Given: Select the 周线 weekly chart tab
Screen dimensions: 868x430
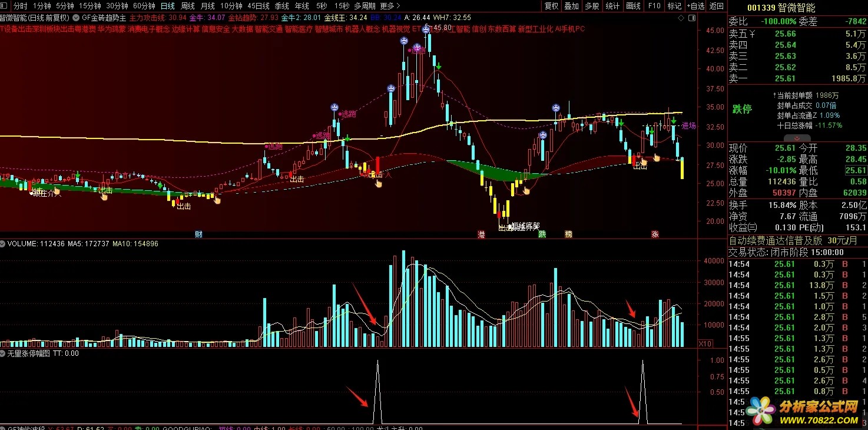Looking at the screenshot, I should pyautogui.click(x=188, y=6).
